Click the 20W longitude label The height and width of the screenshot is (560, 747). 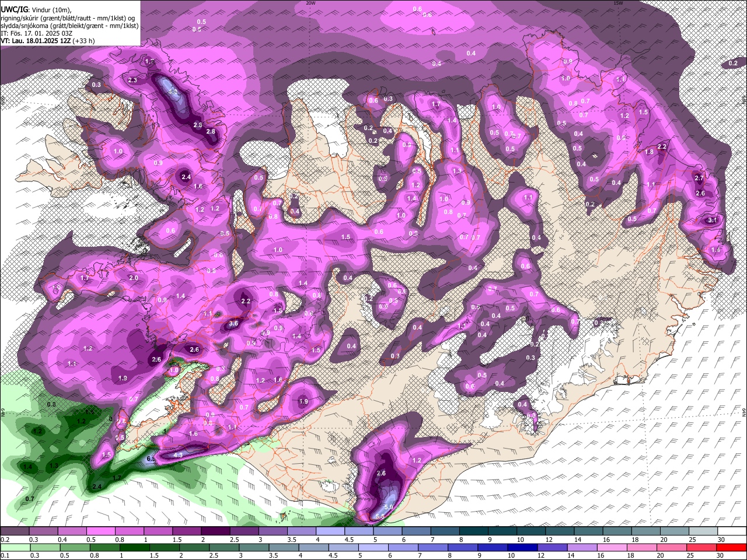coord(310,3)
